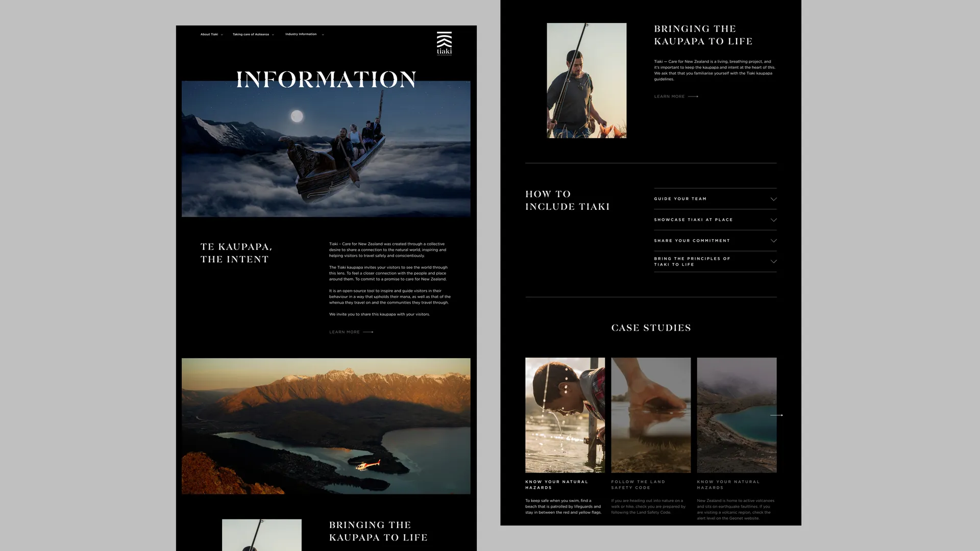Click the Bringing The Kaupapa To Life heading on right page
This screenshot has height=551, width=980.
[x=703, y=35]
